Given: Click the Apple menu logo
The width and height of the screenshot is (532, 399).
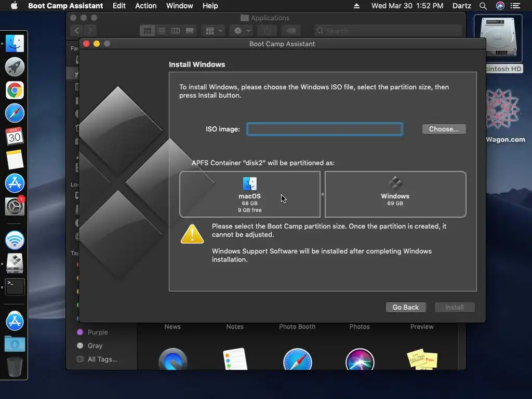Looking at the screenshot, I should (x=14, y=5).
